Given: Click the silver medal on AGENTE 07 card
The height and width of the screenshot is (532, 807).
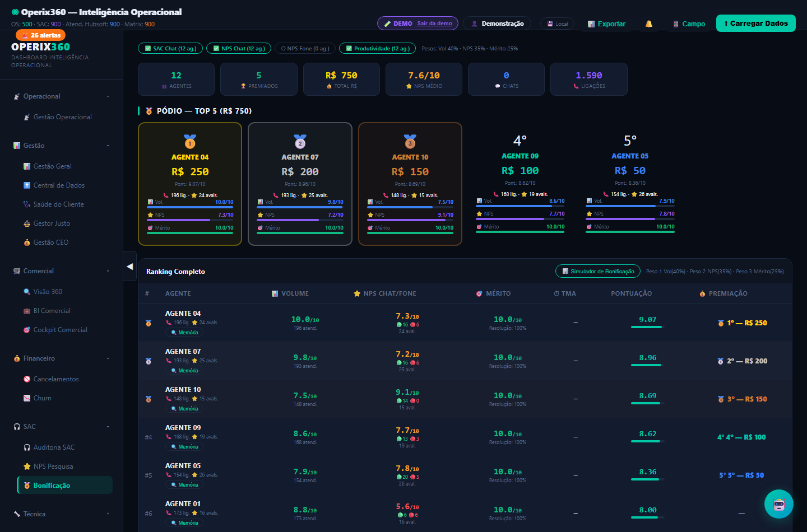Looking at the screenshot, I should (x=300, y=141).
